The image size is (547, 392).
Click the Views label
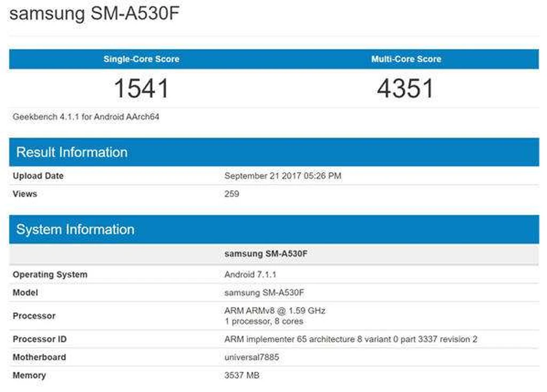(x=25, y=194)
